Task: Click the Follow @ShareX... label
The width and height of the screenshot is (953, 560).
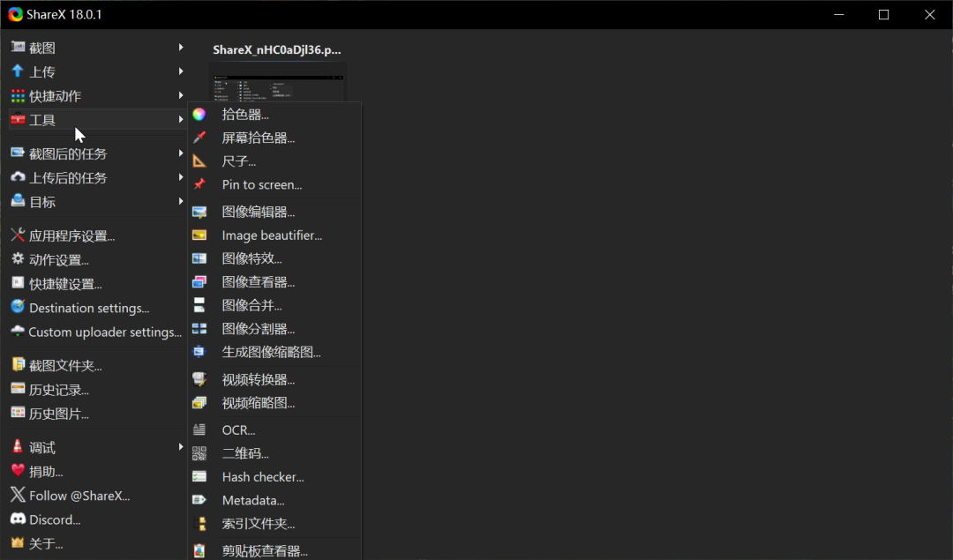Action: coord(79,496)
